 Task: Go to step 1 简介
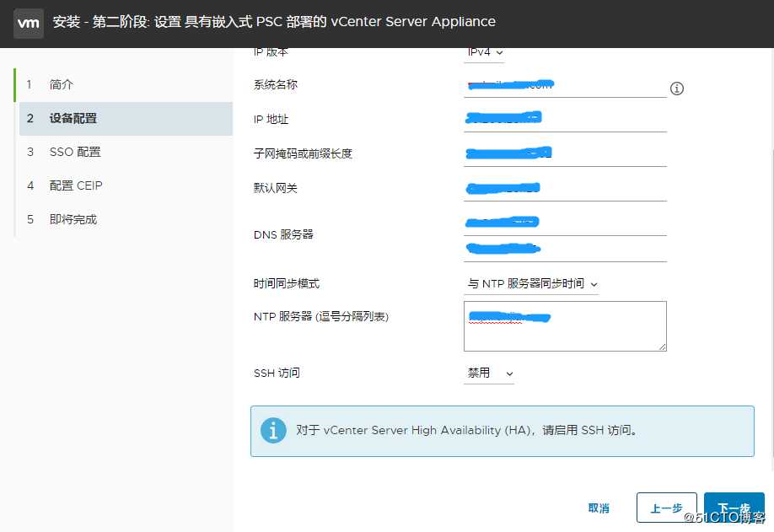[x=124, y=84]
